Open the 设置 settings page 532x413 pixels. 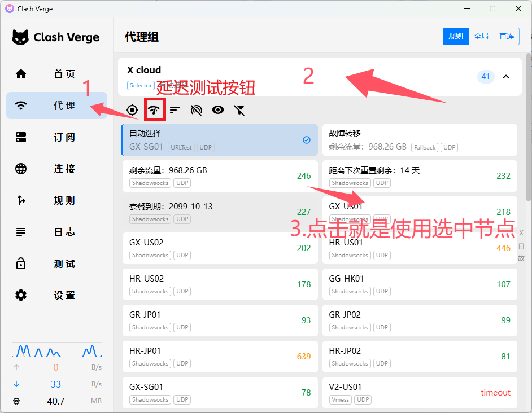[56, 295]
